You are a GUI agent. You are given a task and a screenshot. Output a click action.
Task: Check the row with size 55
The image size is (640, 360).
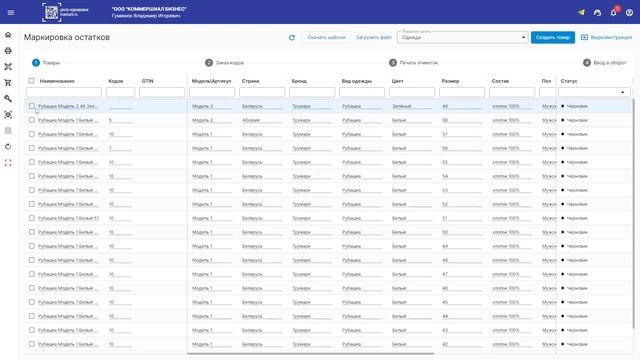click(x=31, y=162)
